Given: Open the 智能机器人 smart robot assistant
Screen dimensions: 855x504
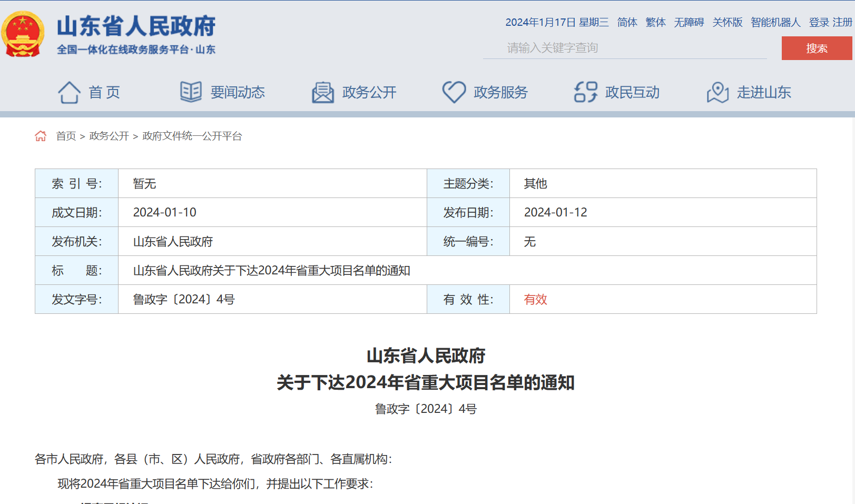Looking at the screenshot, I should (x=775, y=23).
